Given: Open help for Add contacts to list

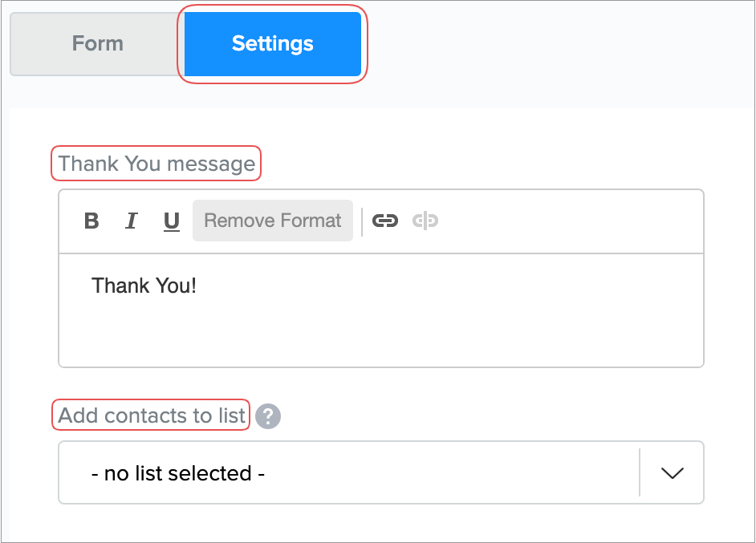Looking at the screenshot, I should [268, 416].
